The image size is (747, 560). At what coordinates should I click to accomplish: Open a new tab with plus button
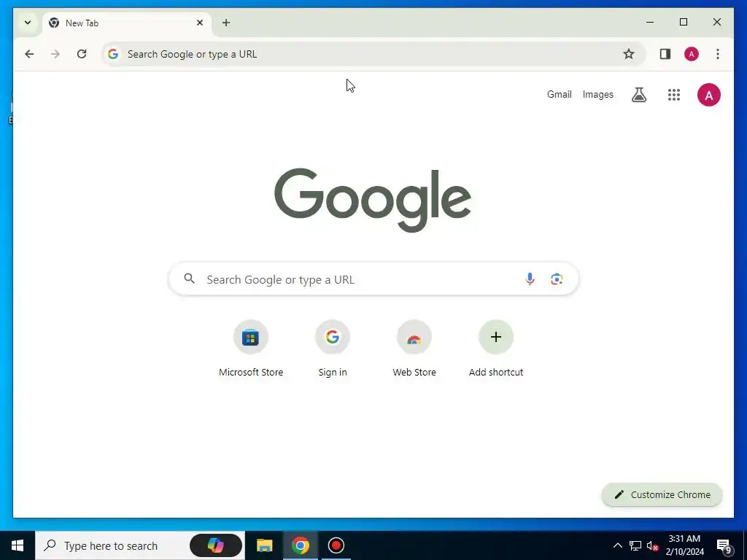[226, 23]
